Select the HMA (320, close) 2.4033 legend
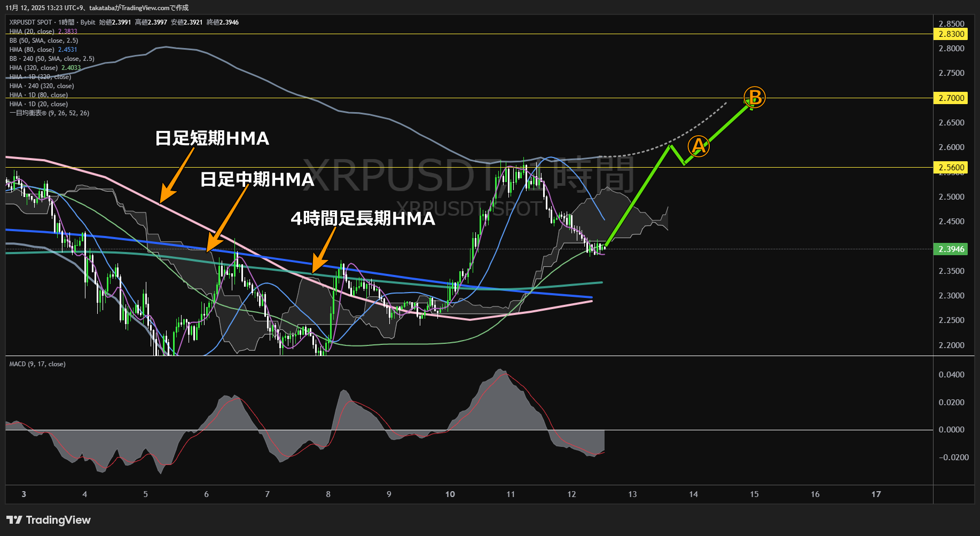Screen dimensions: 980x536 45,68
